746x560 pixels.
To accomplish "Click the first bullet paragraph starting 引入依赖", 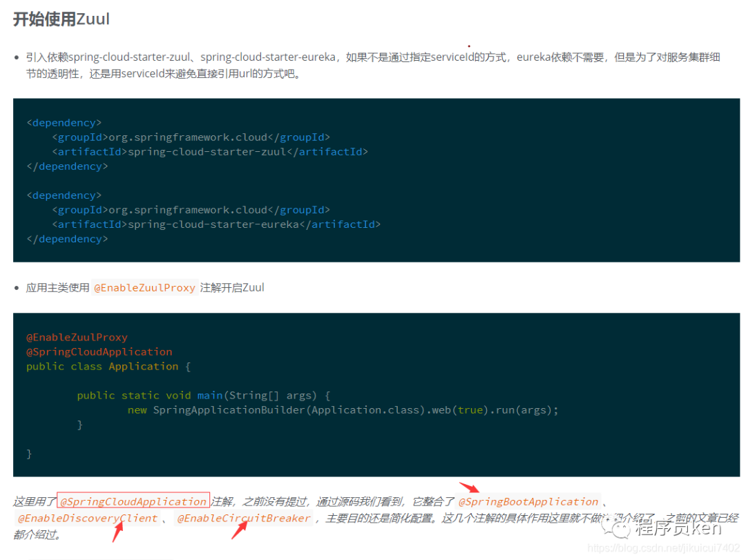I will (373, 65).
